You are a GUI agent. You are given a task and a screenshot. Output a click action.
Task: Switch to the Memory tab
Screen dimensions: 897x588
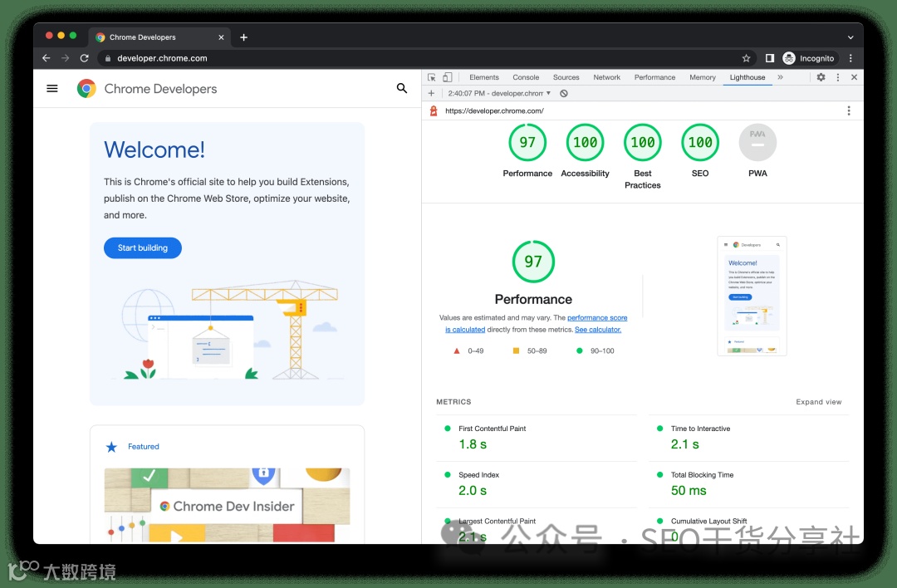pos(703,77)
